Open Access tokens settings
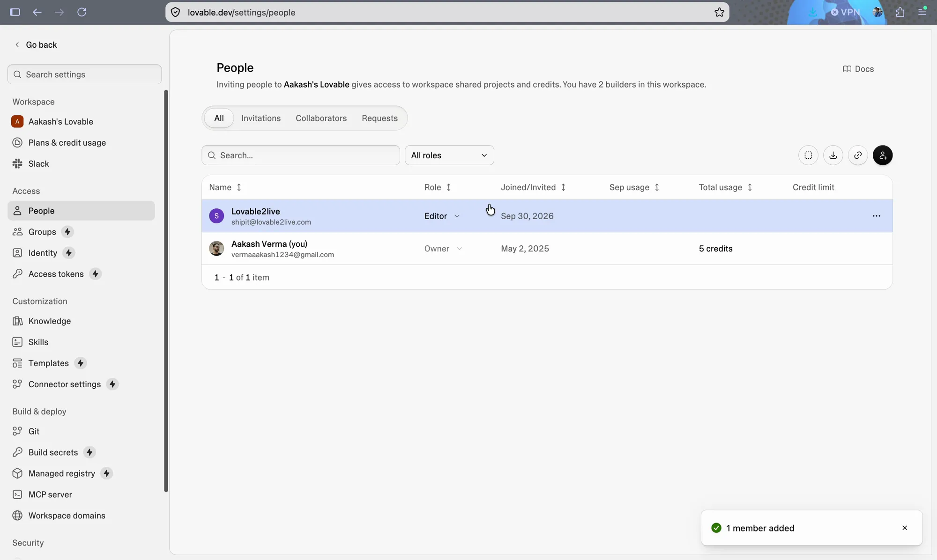The height and width of the screenshot is (560, 937). coord(81,274)
